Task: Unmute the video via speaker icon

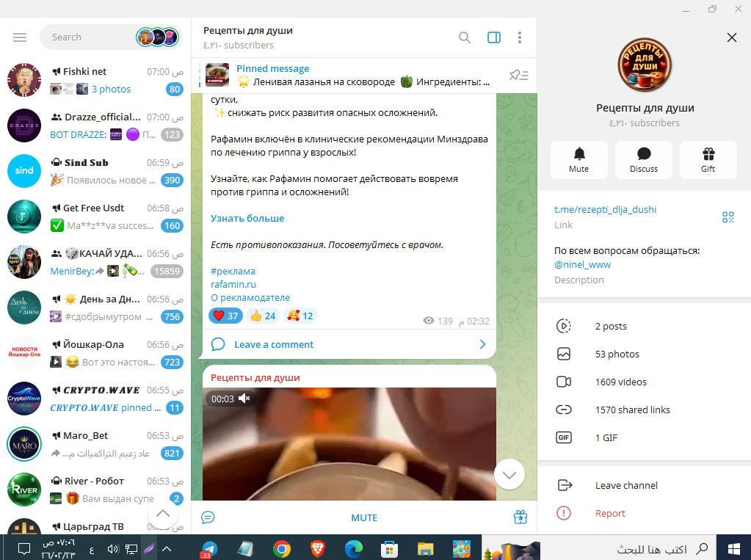Action: pos(244,399)
